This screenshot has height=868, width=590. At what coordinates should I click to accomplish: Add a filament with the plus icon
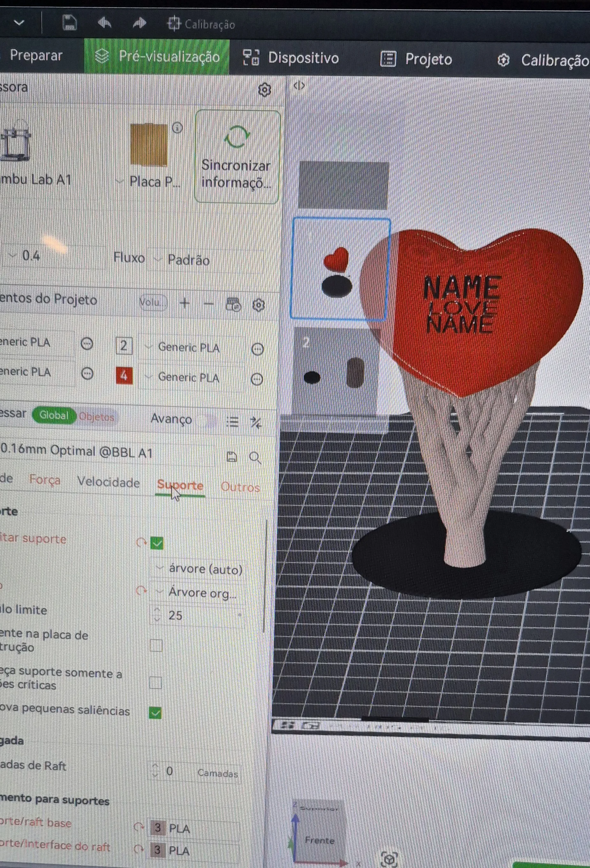pos(185,303)
